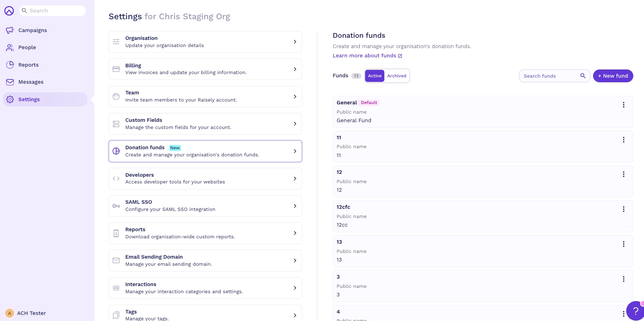Open ACH Tester user account avatar
This screenshot has width=644, height=321.
click(10, 313)
